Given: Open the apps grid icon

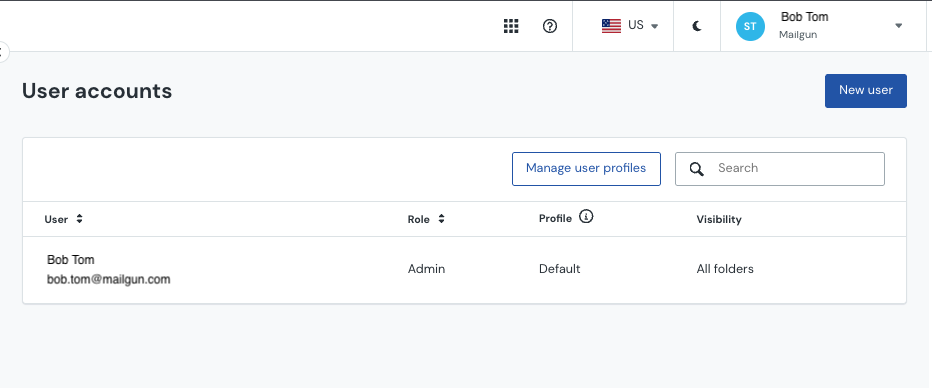Looking at the screenshot, I should click(x=511, y=26).
